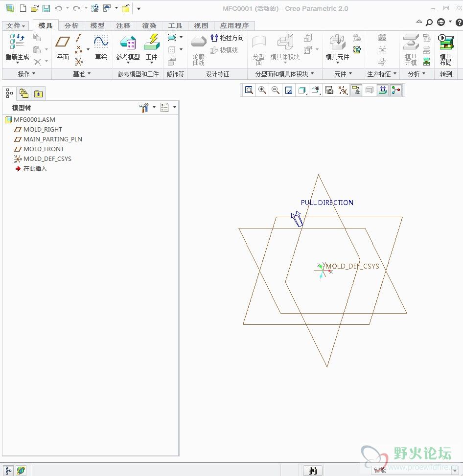This screenshot has width=463, height=476.
Task: Click the New file icon
Action: (x=23, y=8)
